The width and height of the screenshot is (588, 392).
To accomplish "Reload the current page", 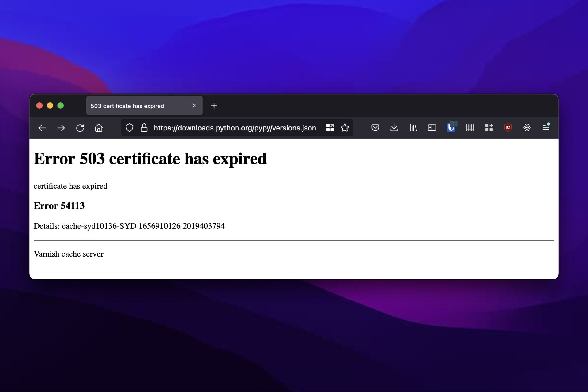I will pos(80,128).
